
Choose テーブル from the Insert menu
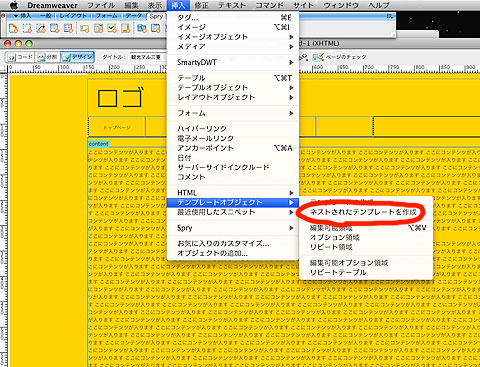click(233, 78)
